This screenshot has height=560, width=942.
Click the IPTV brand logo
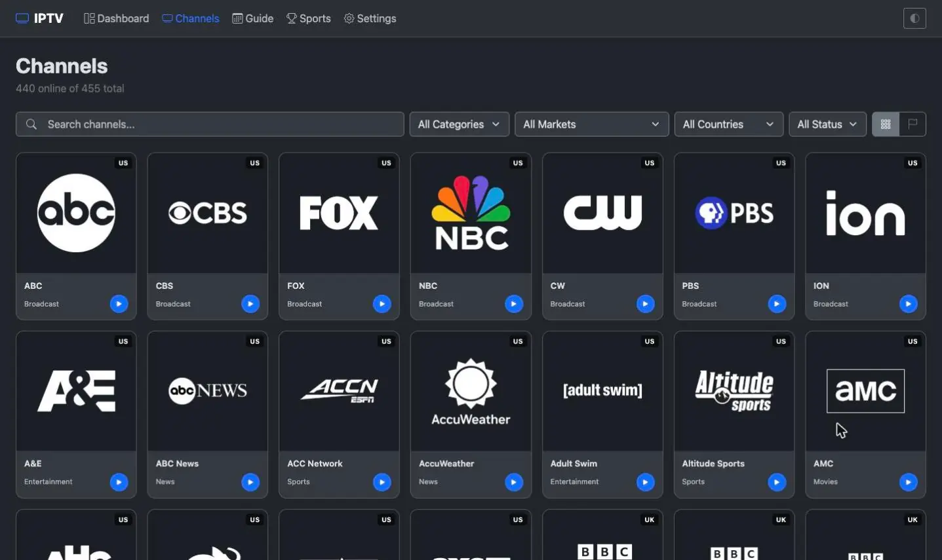click(40, 18)
